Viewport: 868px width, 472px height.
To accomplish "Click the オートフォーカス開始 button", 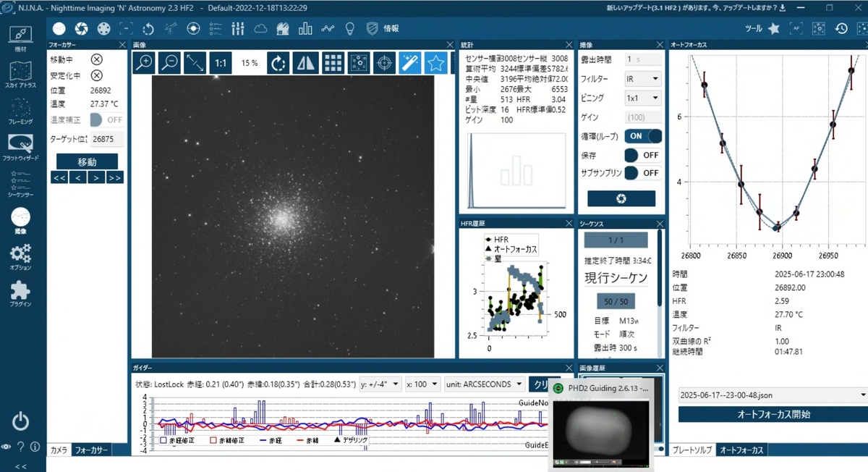I will [773, 415].
